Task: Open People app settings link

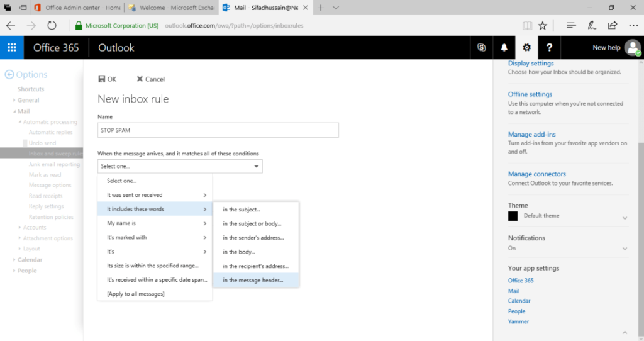Action: pos(517,311)
